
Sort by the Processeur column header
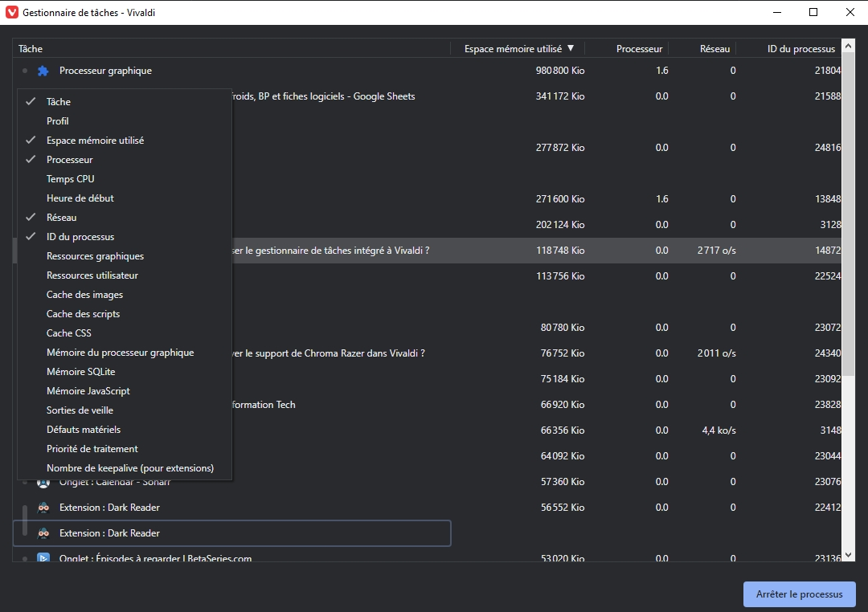(627, 49)
